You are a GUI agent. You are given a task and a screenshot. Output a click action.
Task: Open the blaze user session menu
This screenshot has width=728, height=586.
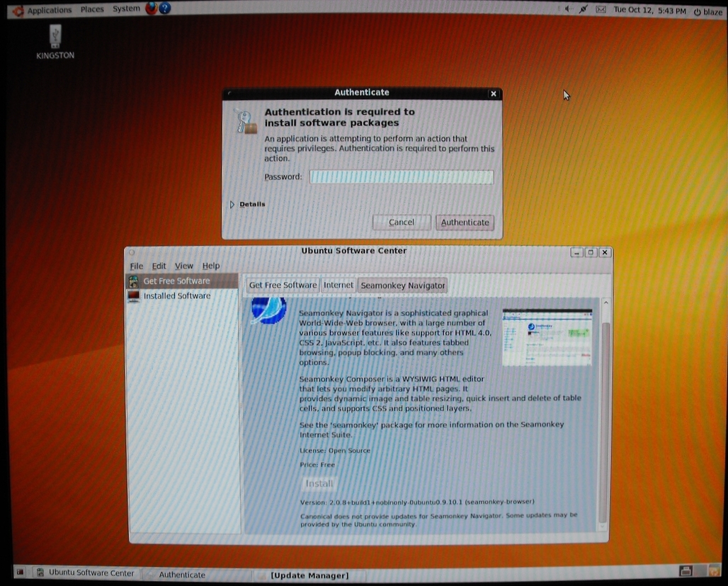pyautogui.click(x=707, y=11)
